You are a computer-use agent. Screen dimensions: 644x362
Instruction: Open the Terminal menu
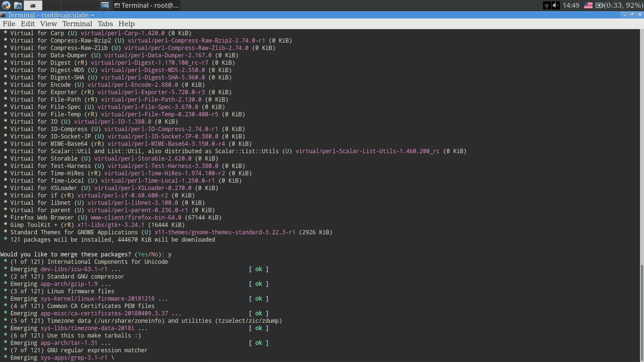click(77, 24)
